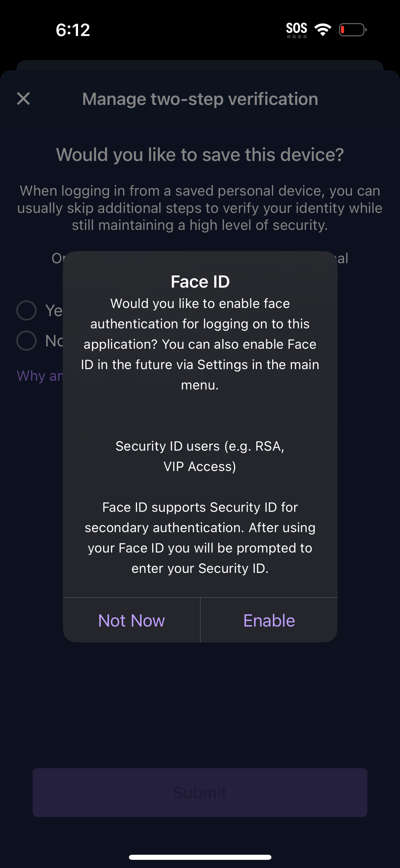Tap the 'Face ID supports Security ID' paragraph

(200, 538)
